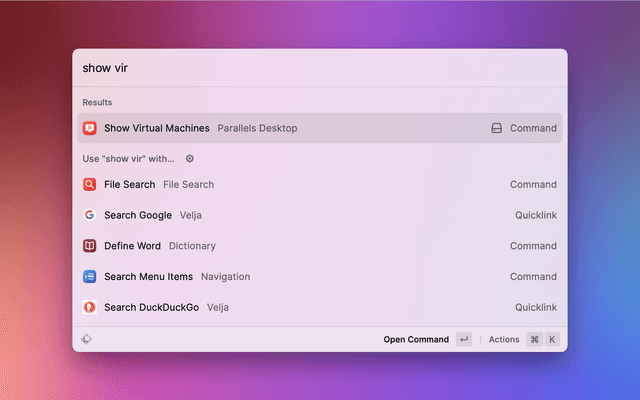Screen dimensions: 640x400
Task: Click the ⌘ key shortcut badge
Action: (x=534, y=339)
